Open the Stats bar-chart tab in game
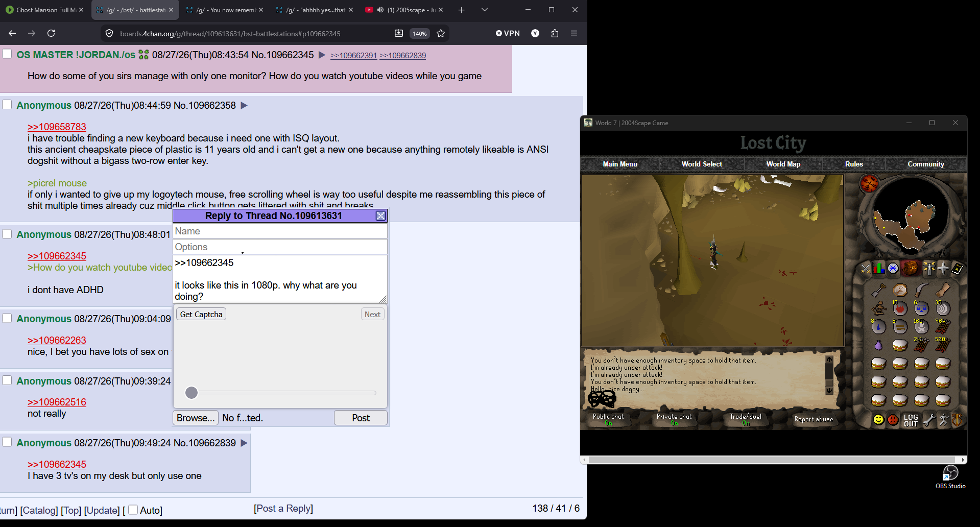The height and width of the screenshot is (527, 980). tap(878, 268)
